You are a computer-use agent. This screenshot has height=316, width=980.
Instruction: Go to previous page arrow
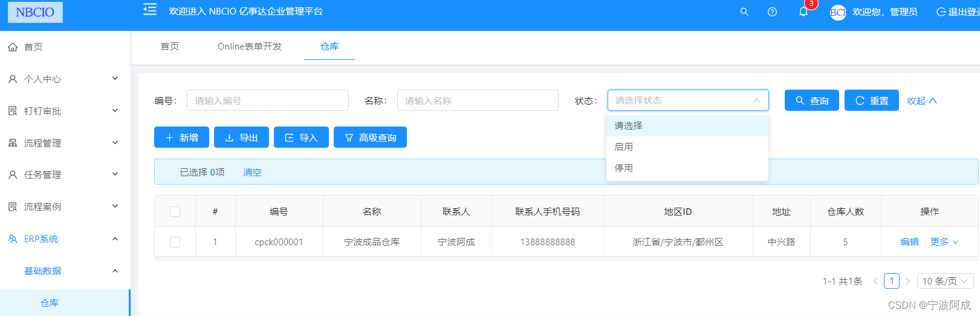point(875,281)
